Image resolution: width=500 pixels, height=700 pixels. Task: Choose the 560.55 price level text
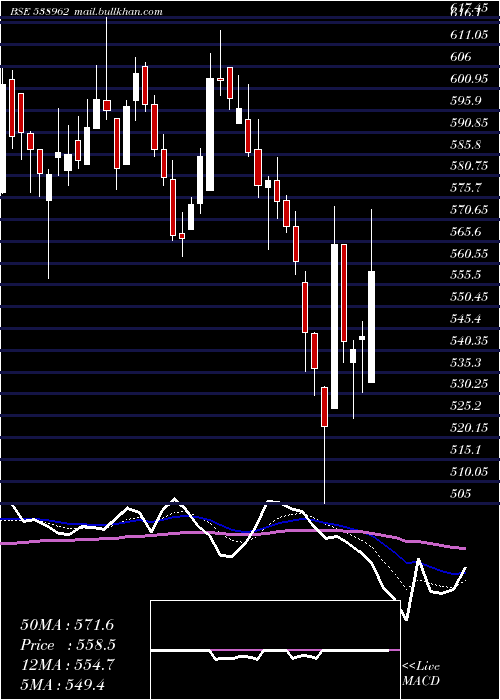click(x=469, y=253)
